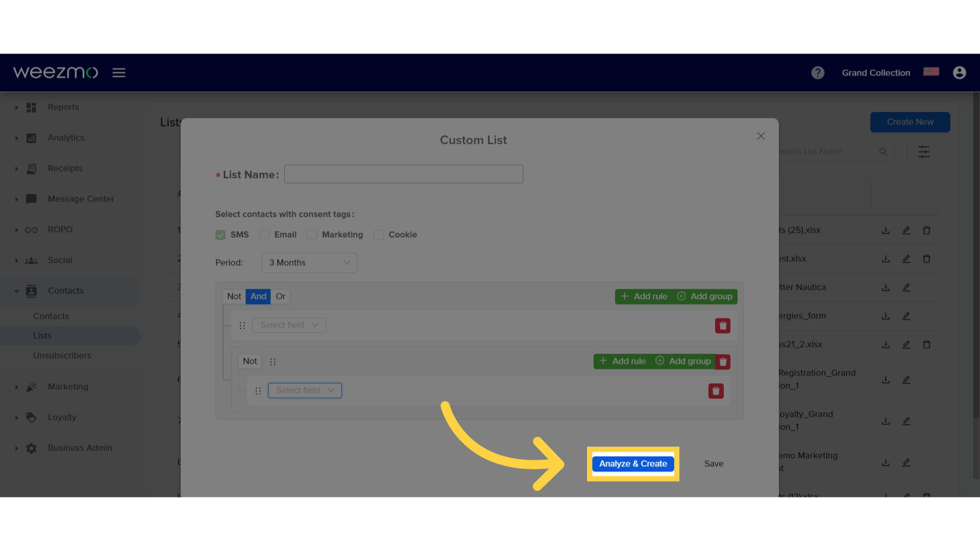Select the Or operator
The width and height of the screenshot is (980, 551).
280,296
